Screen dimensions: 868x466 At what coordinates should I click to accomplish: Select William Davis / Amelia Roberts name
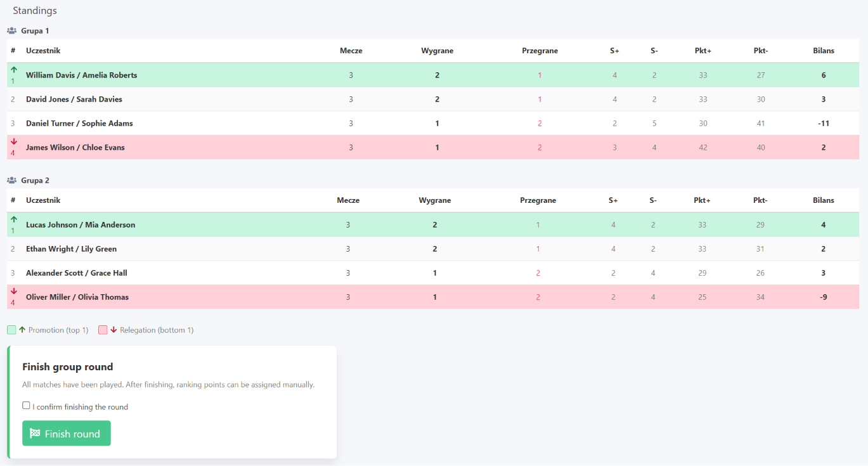[81, 75]
